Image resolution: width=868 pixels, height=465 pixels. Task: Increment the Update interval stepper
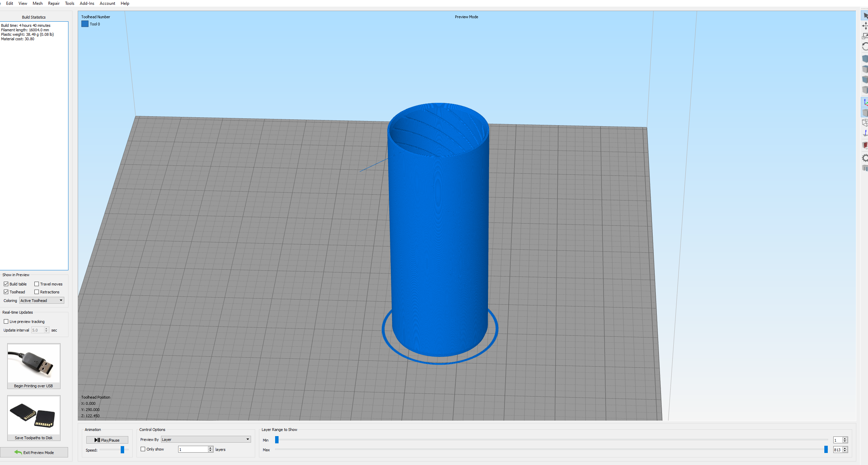(x=46, y=328)
